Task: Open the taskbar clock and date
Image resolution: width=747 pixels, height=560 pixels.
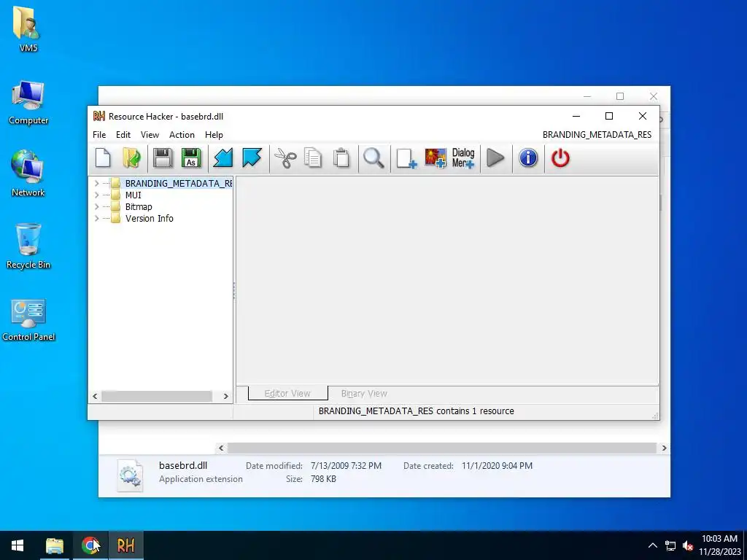Action: tap(720, 545)
